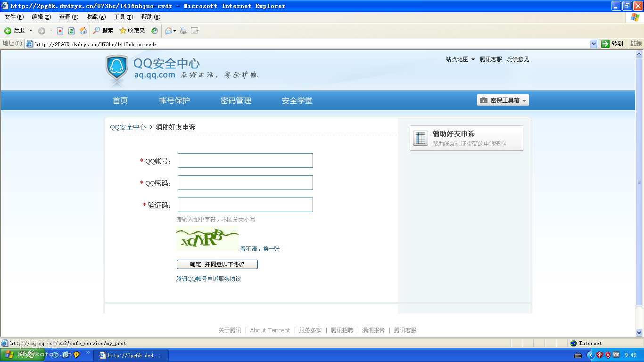
Task: Click the page icon in address bar
Action: click(29, 44)
